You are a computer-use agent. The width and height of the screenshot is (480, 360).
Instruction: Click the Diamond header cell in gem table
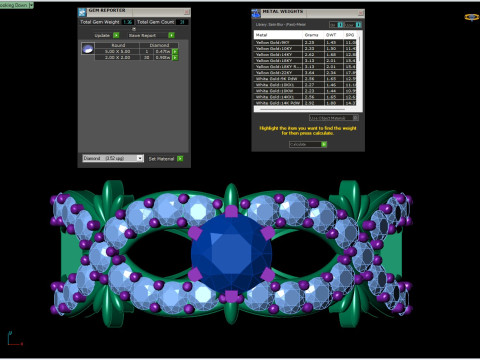pyautogui.click(x=159, y=45)
